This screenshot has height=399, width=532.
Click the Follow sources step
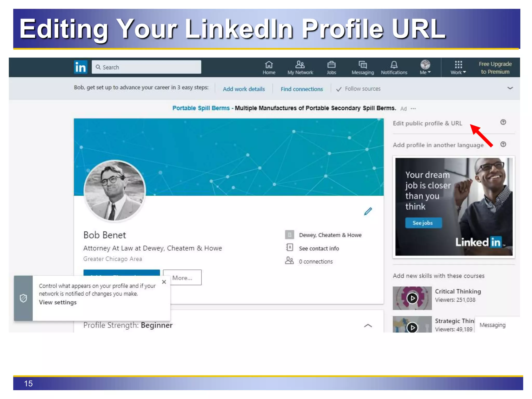point(358,89)
